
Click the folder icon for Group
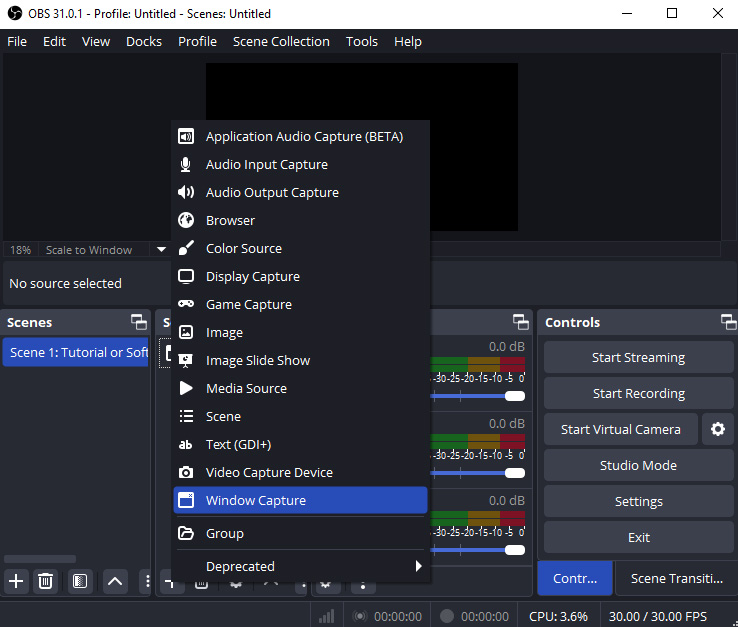(186, 533)
